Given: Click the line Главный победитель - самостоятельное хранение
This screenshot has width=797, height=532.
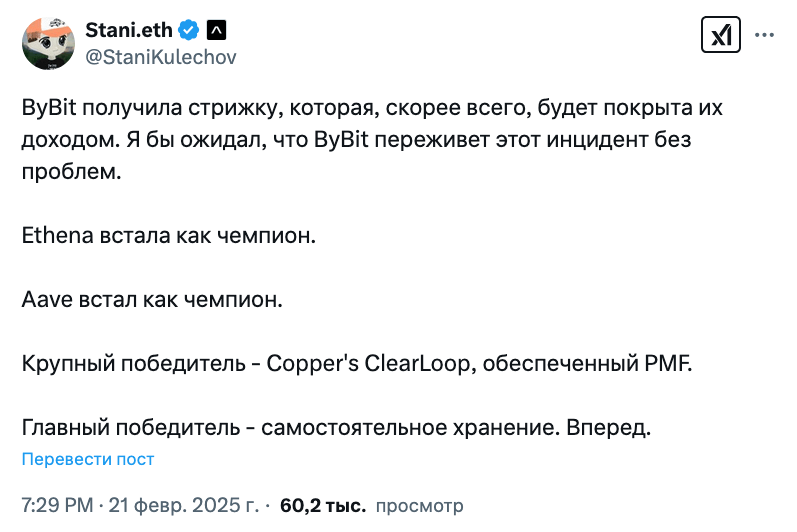Looking at the screenshot, I should [291, 427].
